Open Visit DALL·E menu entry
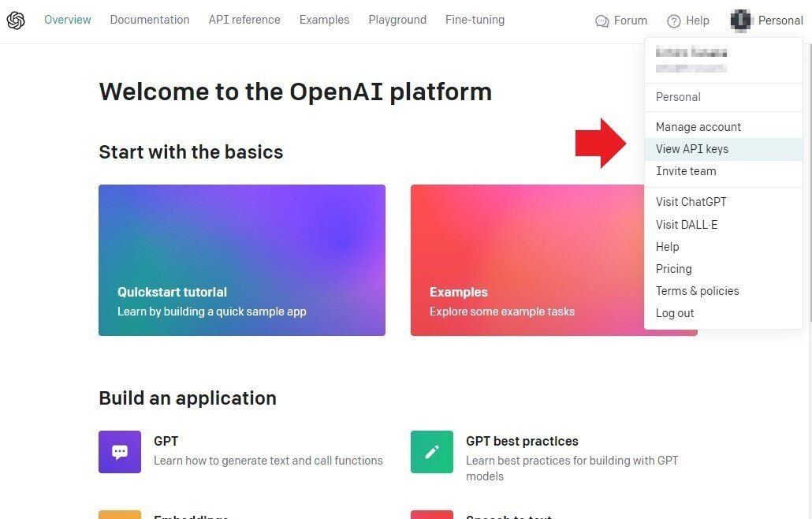 coord(724,225)
